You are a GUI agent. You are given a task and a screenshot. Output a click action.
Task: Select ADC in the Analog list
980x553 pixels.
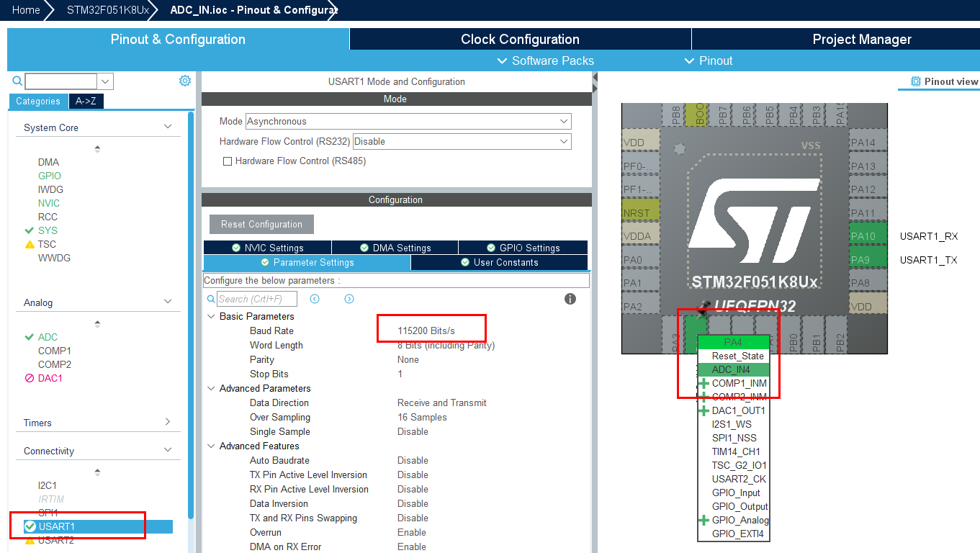[48, 337]
